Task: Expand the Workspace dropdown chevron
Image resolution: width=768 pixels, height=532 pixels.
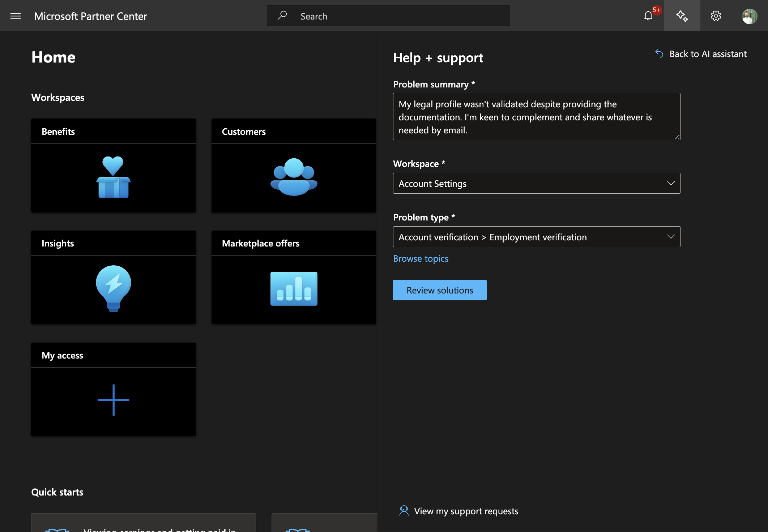Action: click(671, 183)
